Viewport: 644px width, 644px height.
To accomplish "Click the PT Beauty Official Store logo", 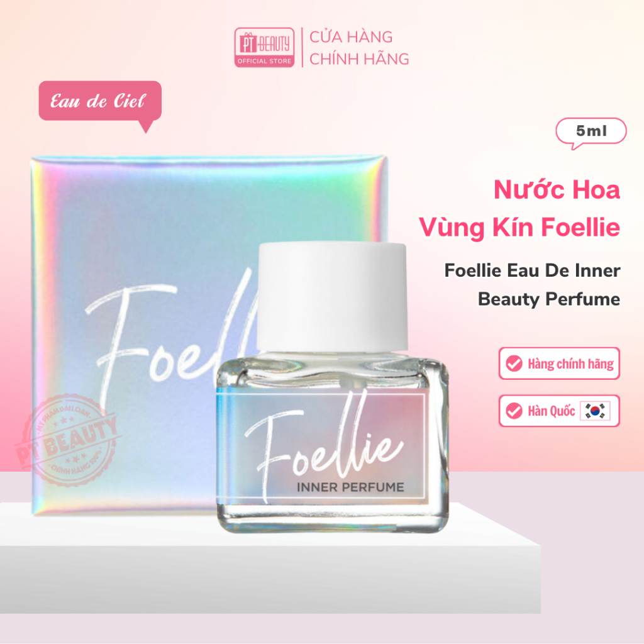I will [x=264, y=47].
